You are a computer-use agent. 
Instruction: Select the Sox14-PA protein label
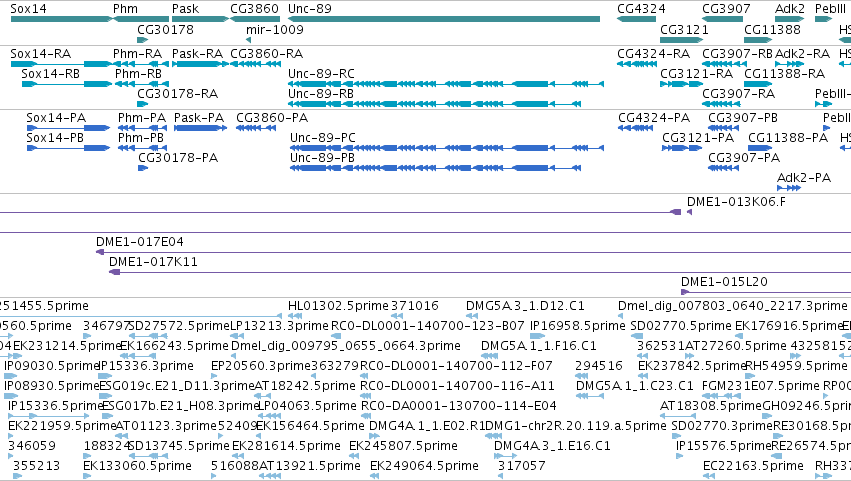point(56,118)
